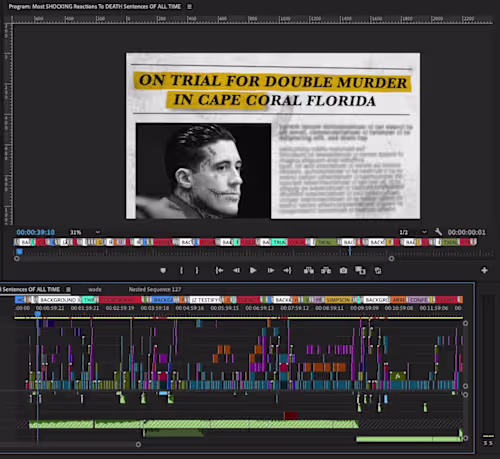The image size is (500, 459).
Task: Play the sequence in the Program monitor
Action: tap(253, 270)
